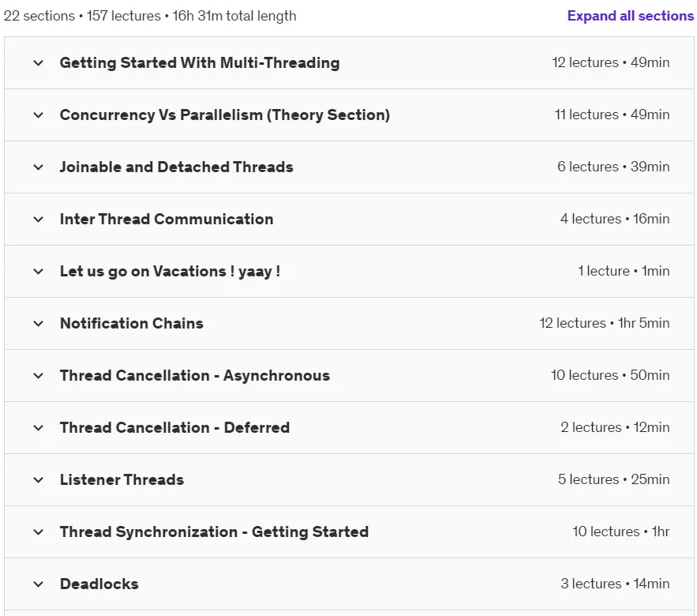Click the '10 lectures • 1hr' label

tap(621, 531)
